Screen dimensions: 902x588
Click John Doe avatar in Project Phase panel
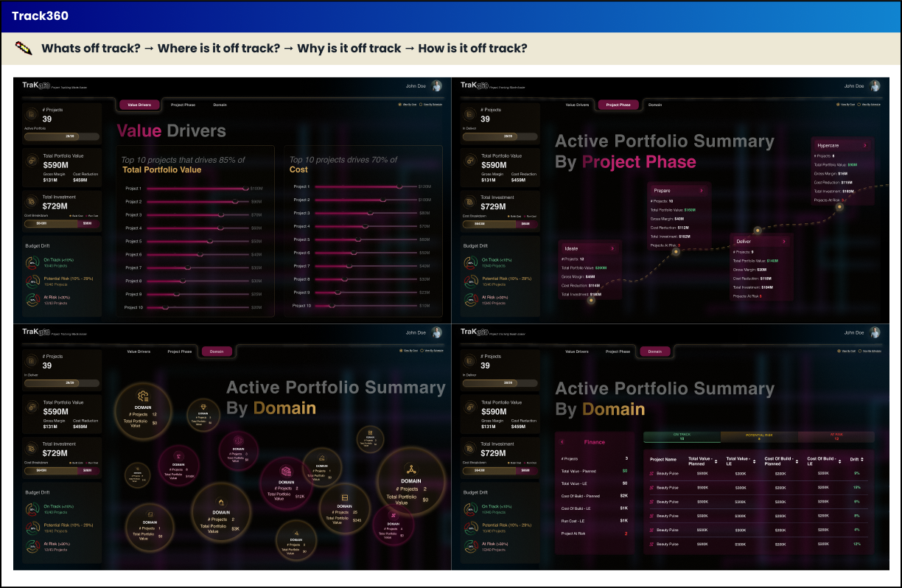click(x=875, y=86)
